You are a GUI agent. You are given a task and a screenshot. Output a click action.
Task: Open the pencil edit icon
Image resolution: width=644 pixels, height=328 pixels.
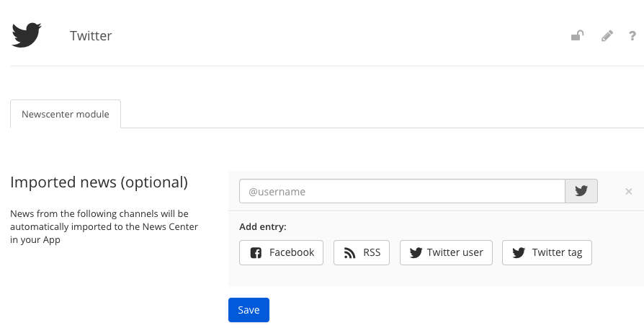[x=607, y=36]
